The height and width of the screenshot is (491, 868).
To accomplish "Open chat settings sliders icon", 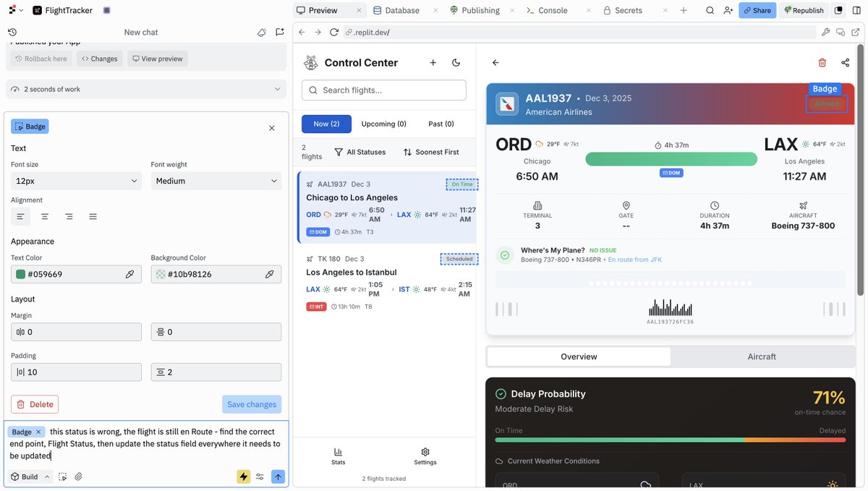I will pyautogui.click(x=260, y=477).
